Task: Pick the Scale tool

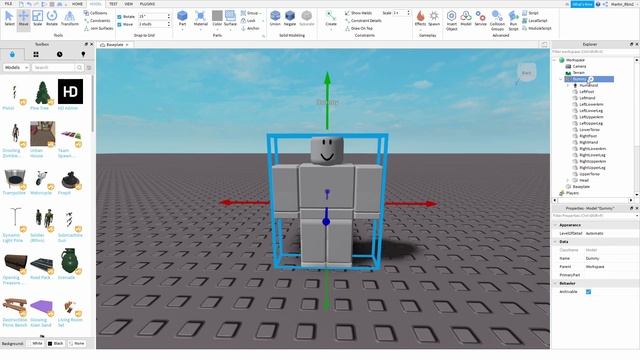Action: tap(38, 18)
